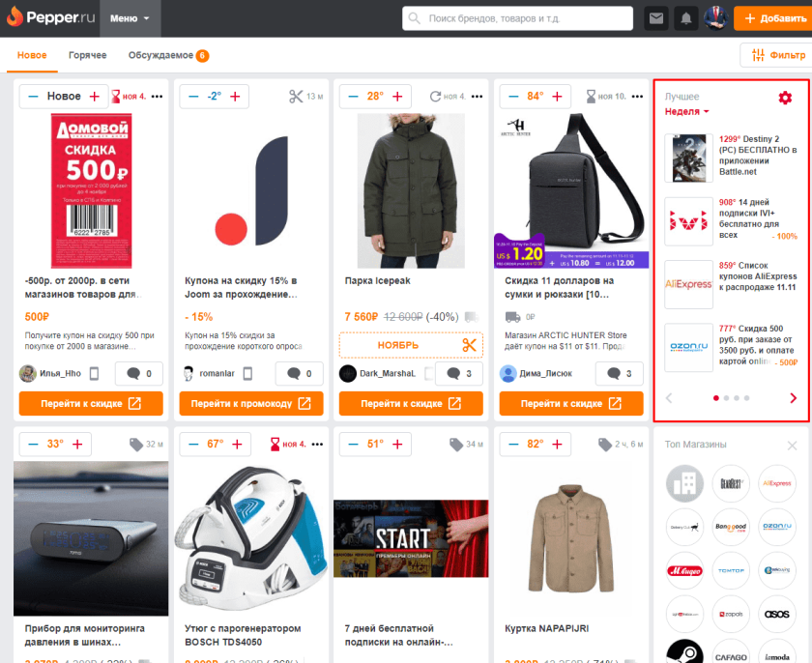Switch to the Горячее tab
812x663 pixels.
pos(88,55)
